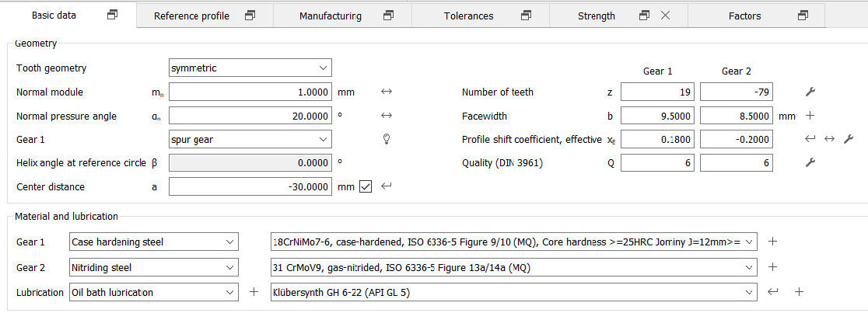Viewport: 868px width, 320px height.
Task: Open 18CrNiMo7-6 material selection dropdown
Action: click(x=513, y=242)
